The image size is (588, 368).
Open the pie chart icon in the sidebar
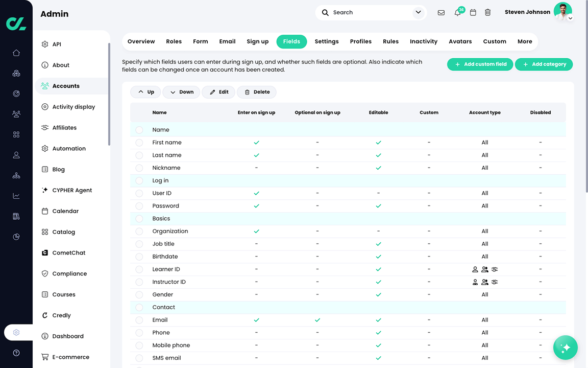tap(16, 237)
